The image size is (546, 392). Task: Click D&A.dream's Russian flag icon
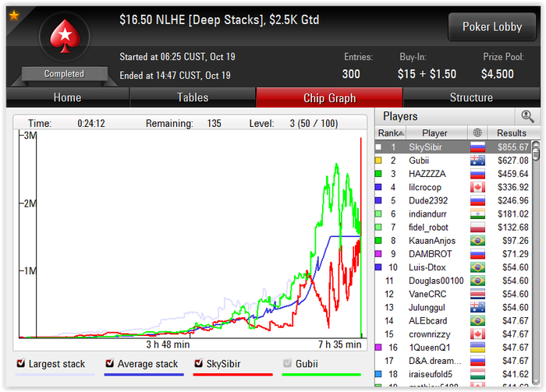[477, 361]
